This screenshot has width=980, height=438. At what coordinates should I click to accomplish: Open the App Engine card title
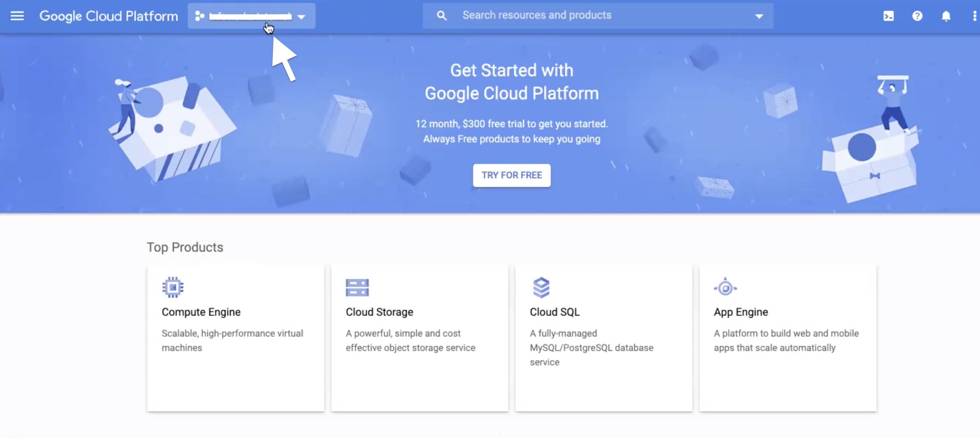pos(741,312)
